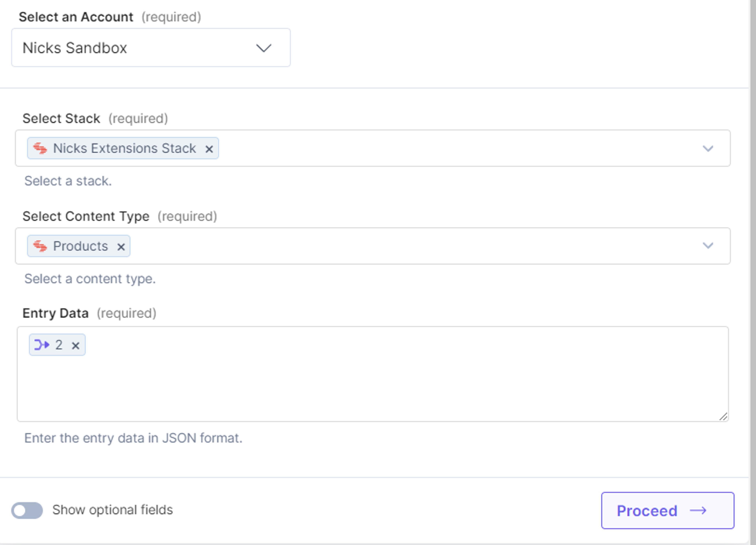Expand the Select Stack dropdown chevron

[x=708, y=148]
